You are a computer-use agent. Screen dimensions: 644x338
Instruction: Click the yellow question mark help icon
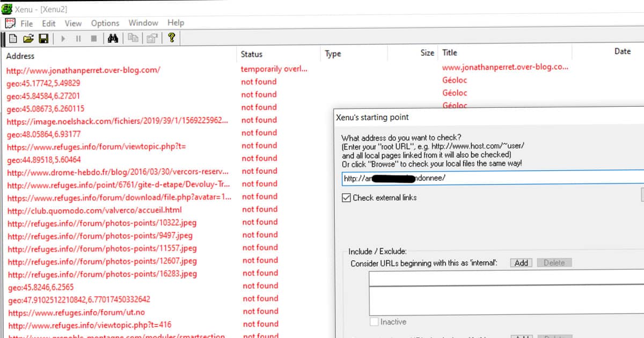171,38
